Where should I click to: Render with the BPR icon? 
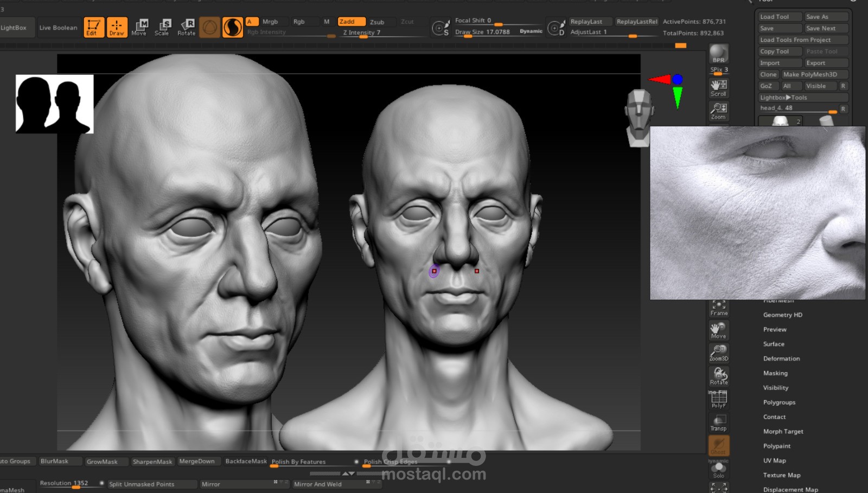pos(719,54)
